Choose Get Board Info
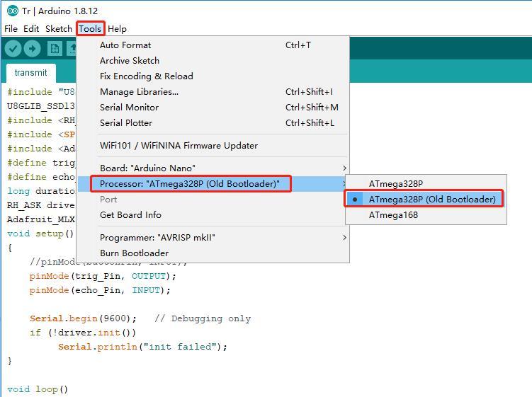This screenshot has height=397, width=532. tap(213, 215)
